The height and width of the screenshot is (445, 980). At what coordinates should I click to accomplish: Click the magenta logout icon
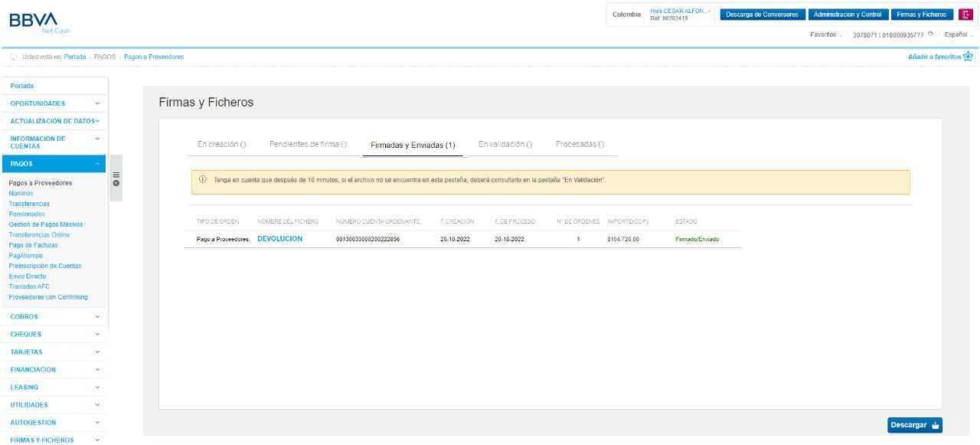click(965, 15)
